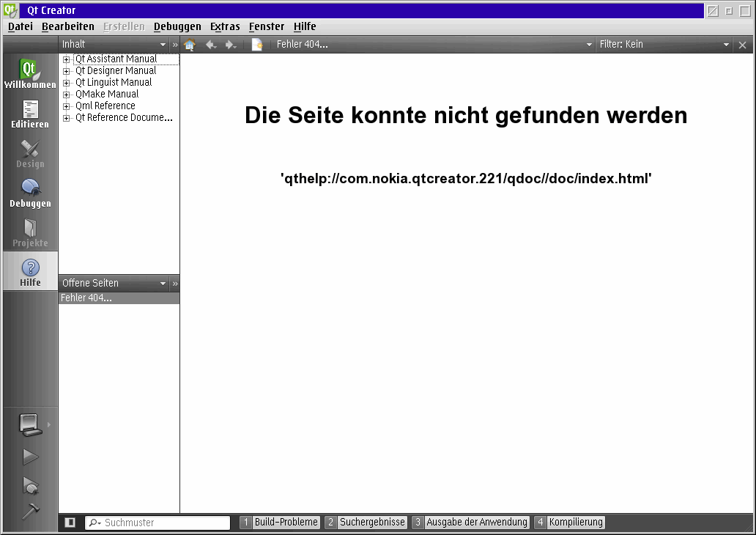Screen dimensions: 756x535
Task: Select Qt Designer Manual entry
Action: 116,70
